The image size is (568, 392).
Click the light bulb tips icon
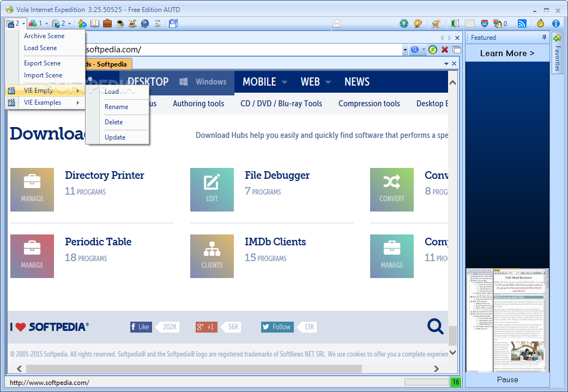click(x=403, y=23)
